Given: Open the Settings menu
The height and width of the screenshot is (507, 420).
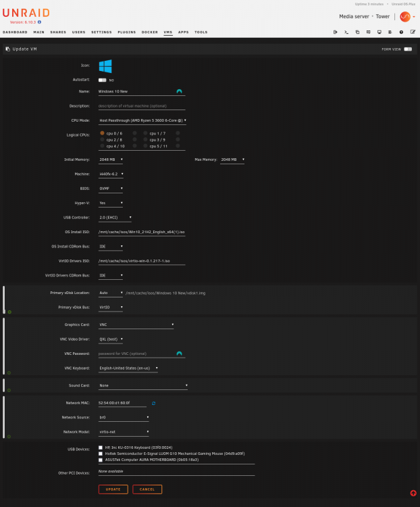Looking at the screenshot, I should [101, 32].
